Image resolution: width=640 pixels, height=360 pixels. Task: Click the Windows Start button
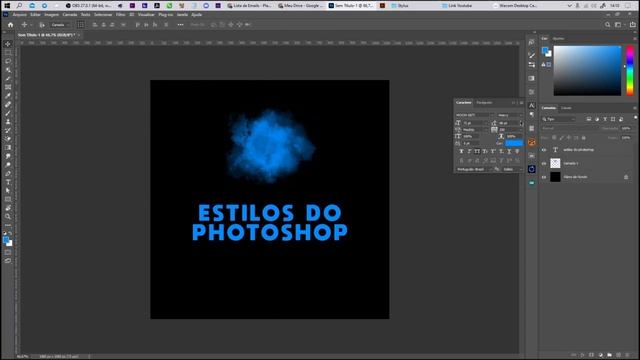click(x=7, y=6)
